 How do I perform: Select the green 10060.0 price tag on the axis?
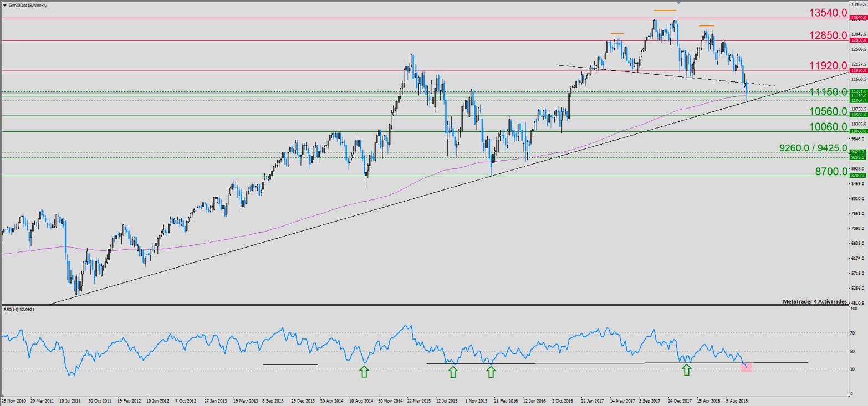(x=858, y=131)
